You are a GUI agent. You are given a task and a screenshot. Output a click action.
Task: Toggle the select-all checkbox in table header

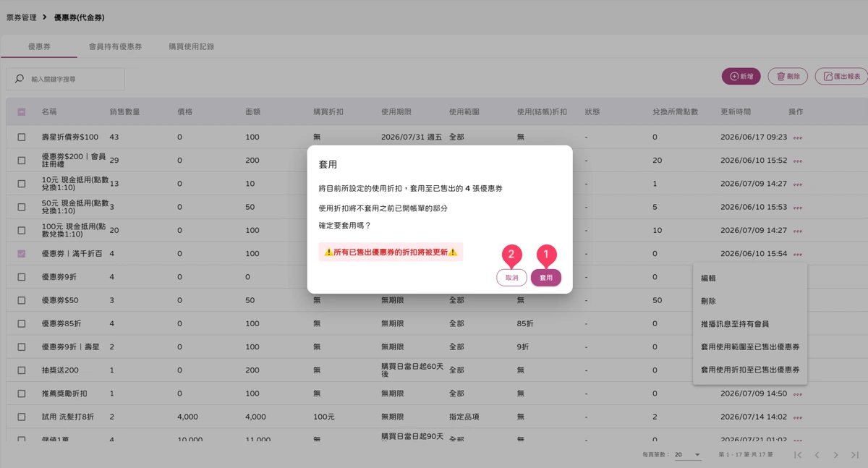(21, 112)
